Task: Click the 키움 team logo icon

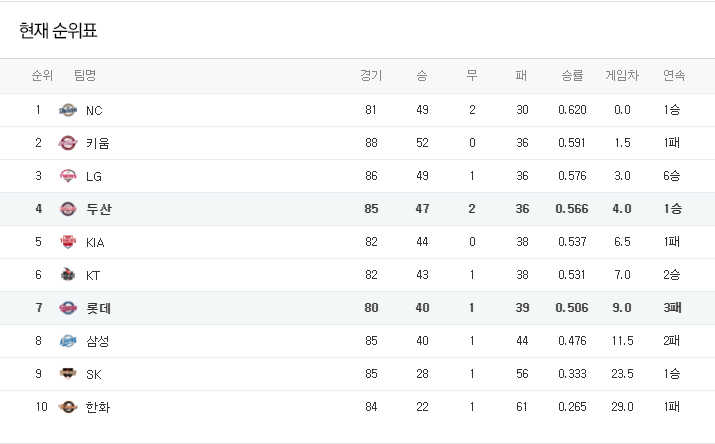Action: pyautogui.click(x=68, y=143)
